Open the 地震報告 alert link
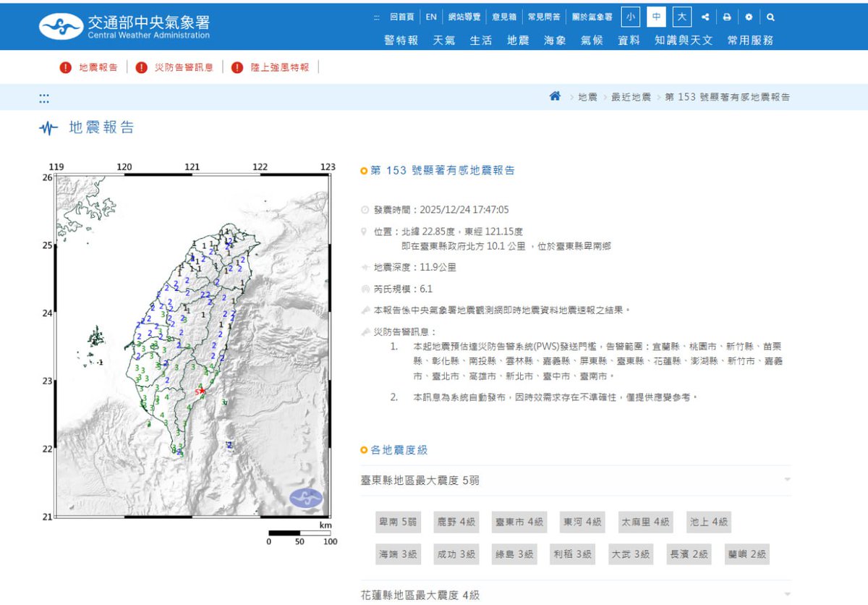Image resolution: width=868 pixels, height=605 pixels. [x=98, y=67]
